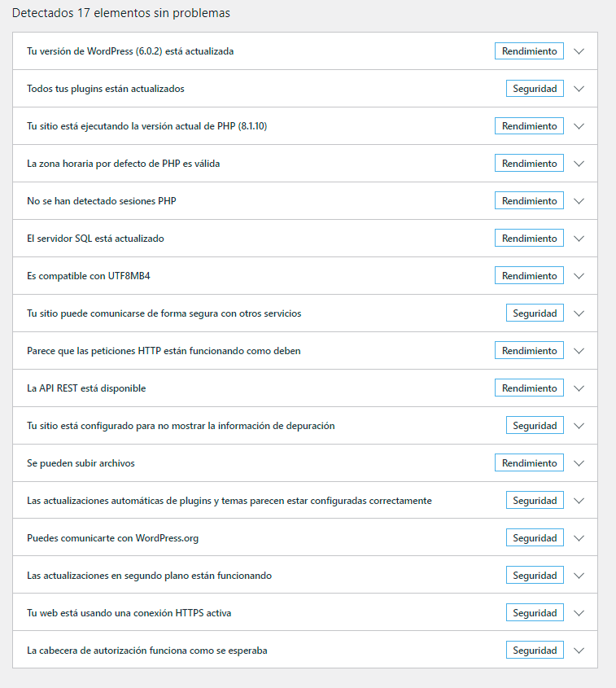
Task: Click Rendimiento badge on API REST row
Action: coord(529,388)
